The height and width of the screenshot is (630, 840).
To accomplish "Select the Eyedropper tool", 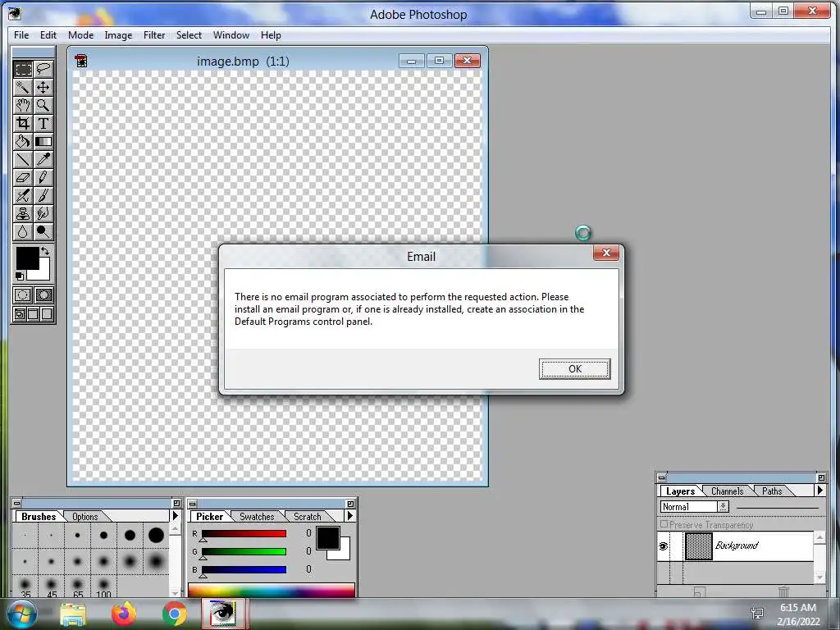I will click(43, 160).
